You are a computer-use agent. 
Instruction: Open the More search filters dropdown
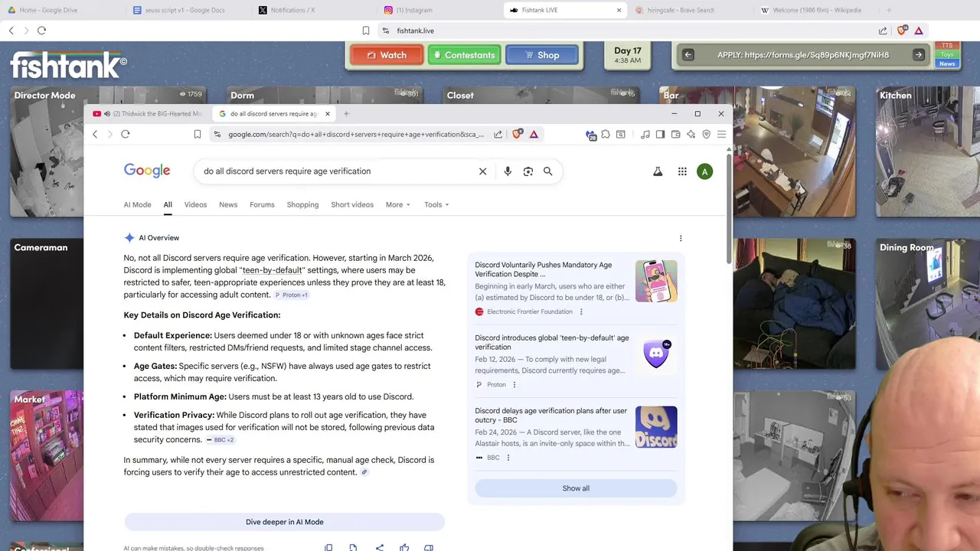pos(398,204)
